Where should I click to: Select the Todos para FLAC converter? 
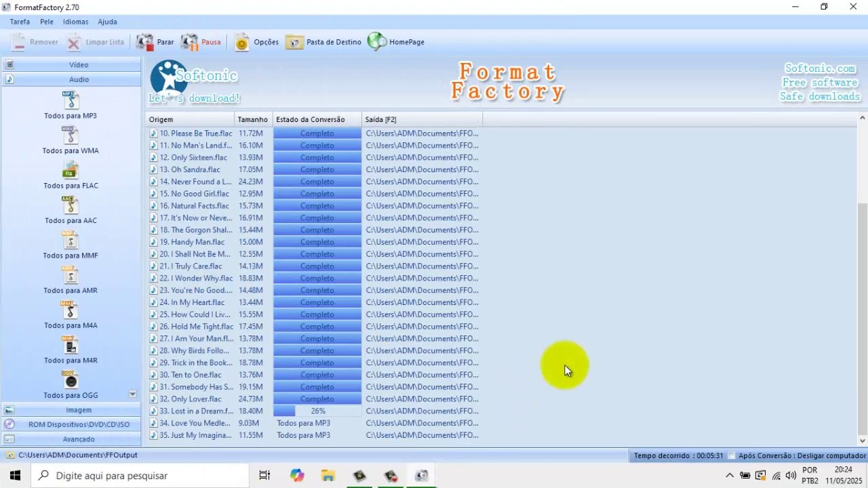tap(71, 176)
